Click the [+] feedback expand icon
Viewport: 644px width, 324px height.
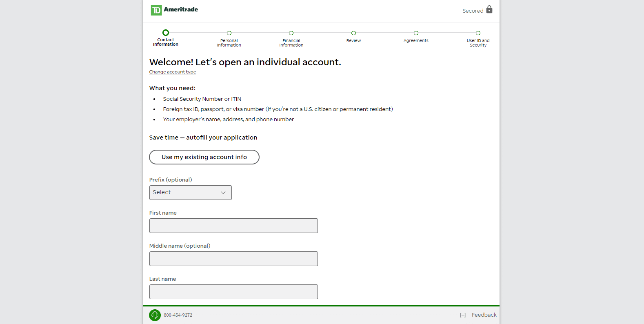(463, 315)
